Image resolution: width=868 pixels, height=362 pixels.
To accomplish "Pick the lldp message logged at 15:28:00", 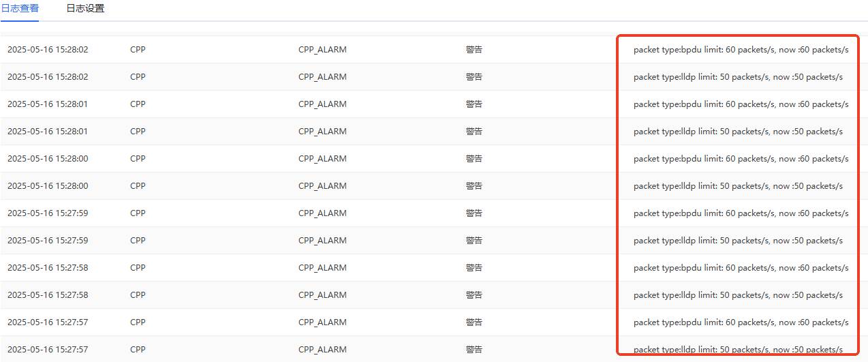I will pyautogui.click(x=738, y=186).
